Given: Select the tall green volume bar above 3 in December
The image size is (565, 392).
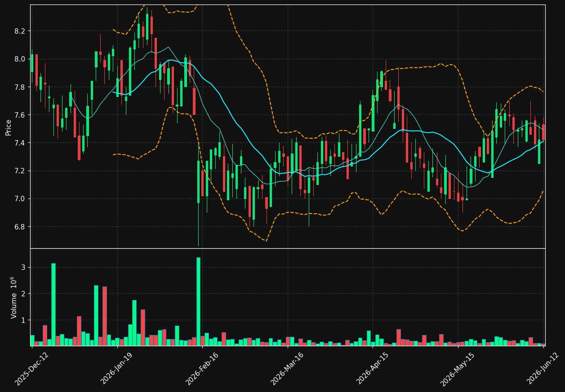Looking at the screenshot, I should 53,304.
